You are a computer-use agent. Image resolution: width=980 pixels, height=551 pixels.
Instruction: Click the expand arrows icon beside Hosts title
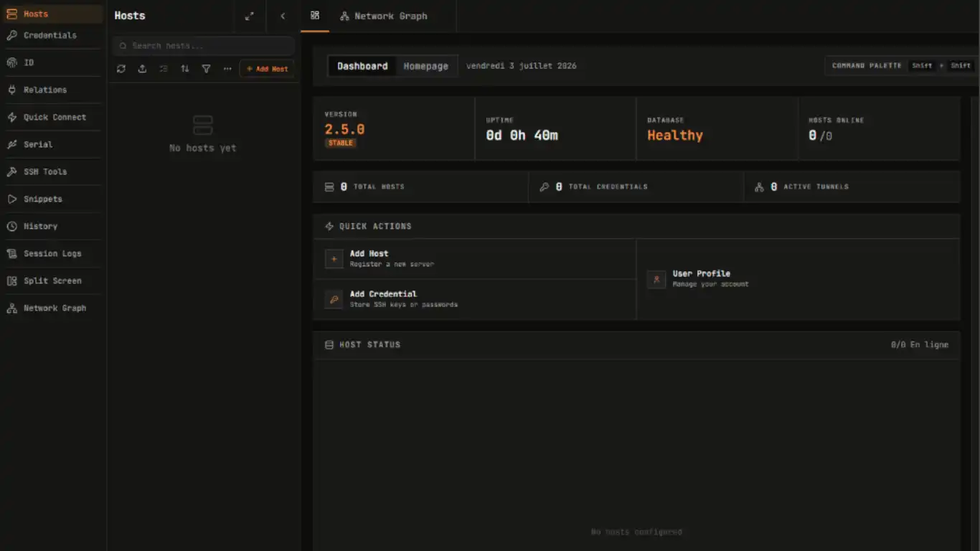coord(249,16)
